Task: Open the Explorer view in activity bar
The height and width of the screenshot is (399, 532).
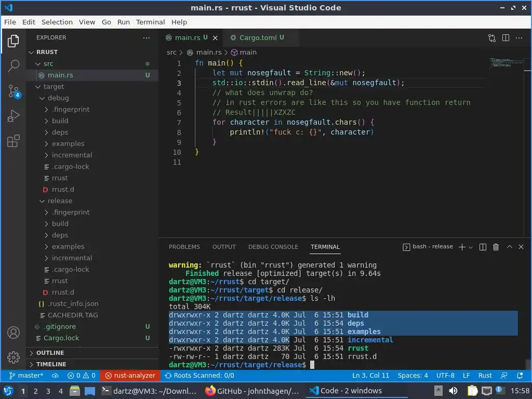Action: click(13, 41)
